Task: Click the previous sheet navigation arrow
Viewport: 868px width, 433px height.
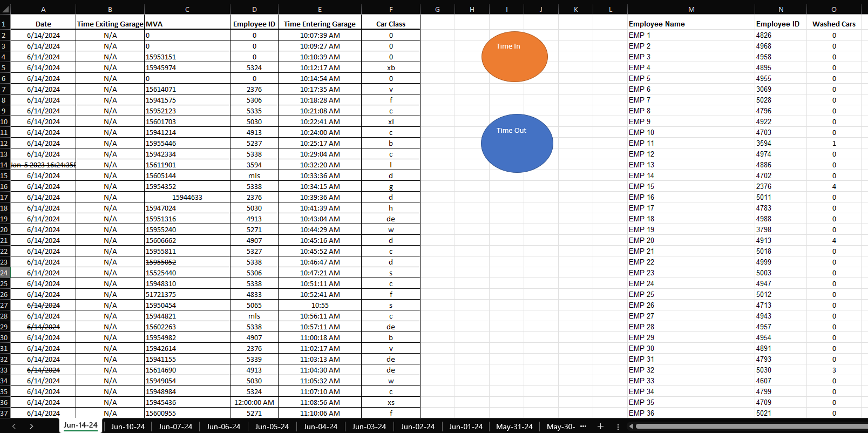Action: [x=14, y=427]
